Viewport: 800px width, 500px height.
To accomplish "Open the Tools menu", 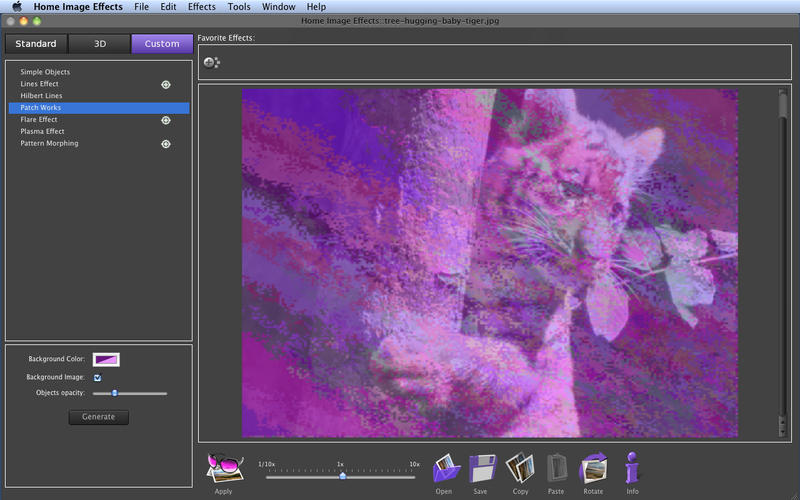I will tap(239, 7).
